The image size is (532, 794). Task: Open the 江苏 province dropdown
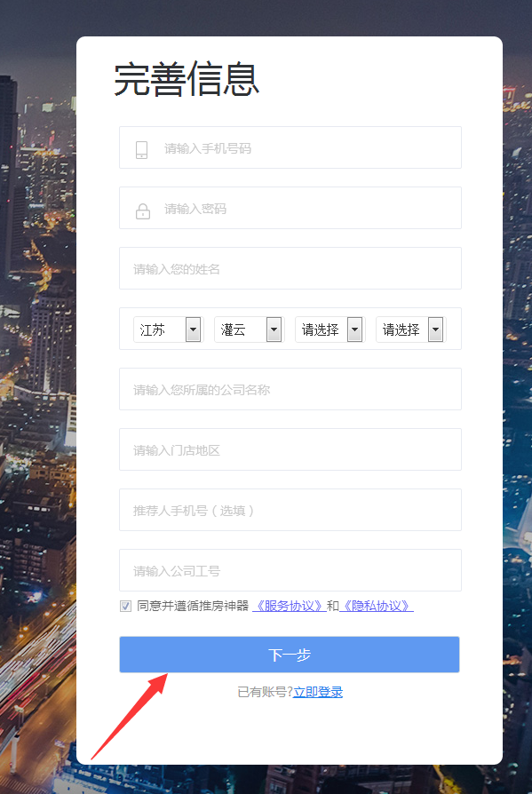(x=168, y=330)
